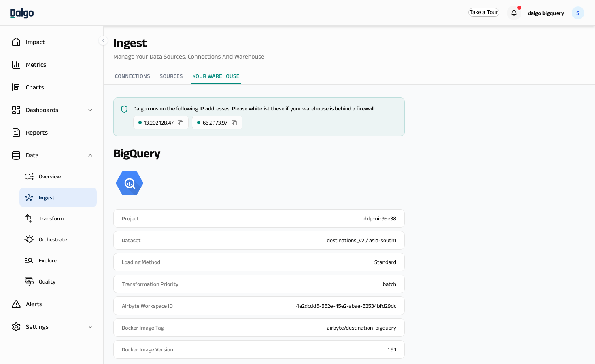The image size is (595, 364).
Task: Collapse the sidebar with arrow button
Action: 103,40
